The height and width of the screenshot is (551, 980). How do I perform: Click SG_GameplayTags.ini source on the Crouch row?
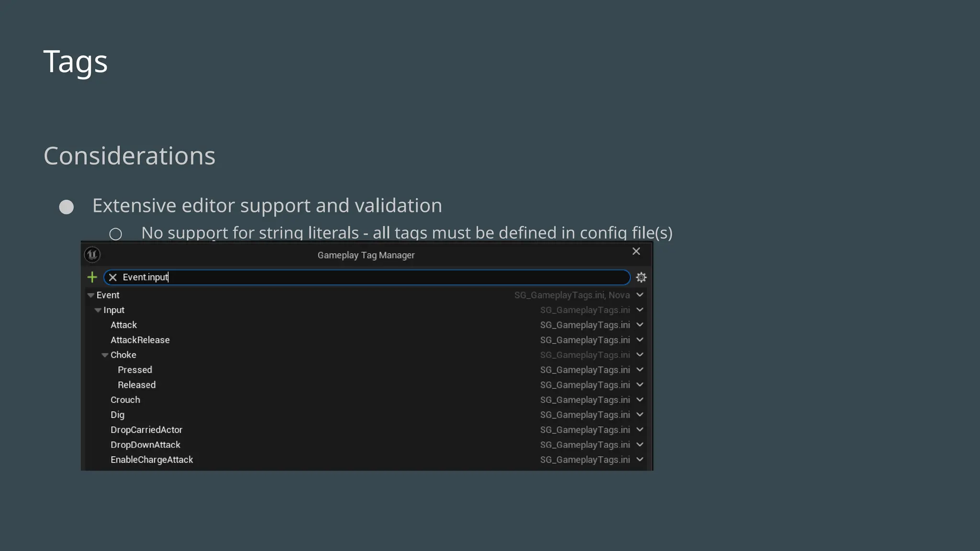click(585, 400)
